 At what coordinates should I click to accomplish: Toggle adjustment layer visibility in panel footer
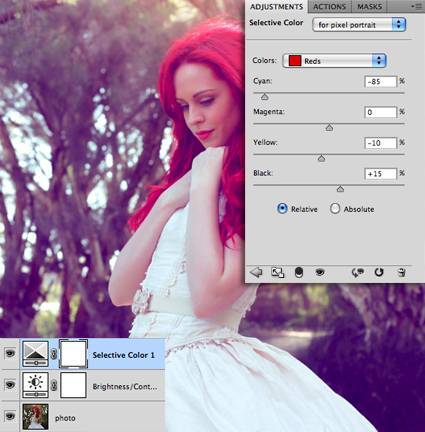point(320,272)
